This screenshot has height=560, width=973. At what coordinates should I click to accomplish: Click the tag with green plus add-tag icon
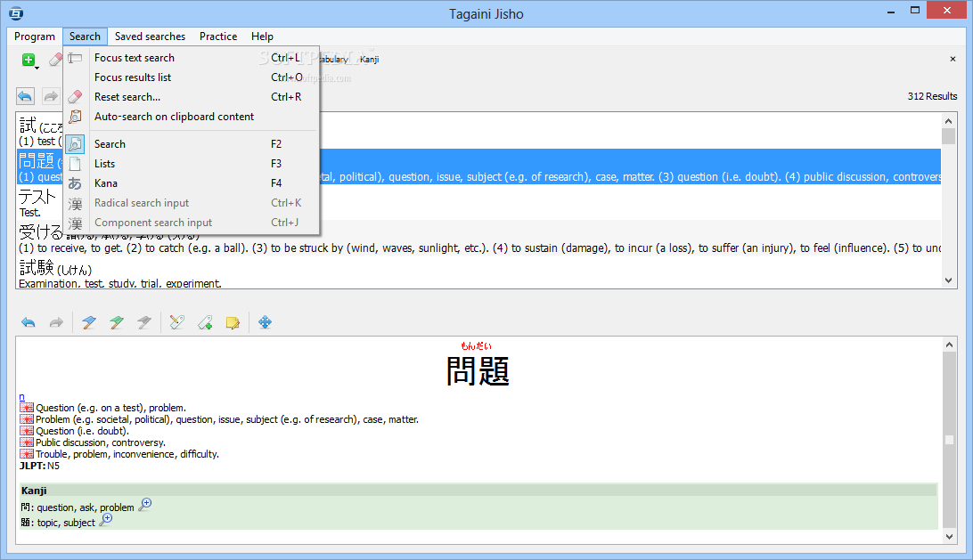tap(206, 322)
